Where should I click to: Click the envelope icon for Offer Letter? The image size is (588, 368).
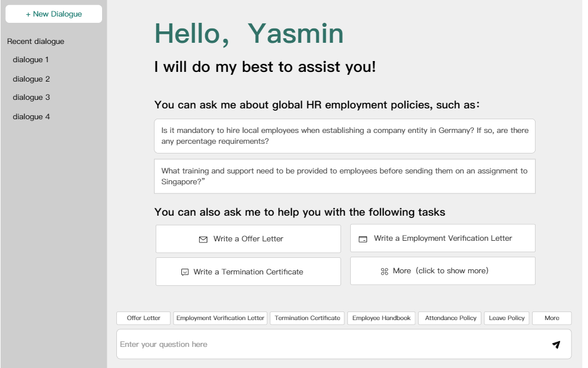[203, 240]
